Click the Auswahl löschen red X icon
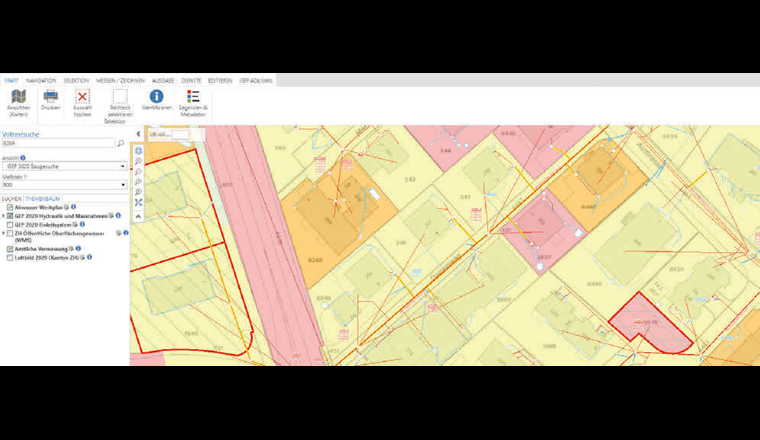Screen dimensions: 760x440 point(83,99)
